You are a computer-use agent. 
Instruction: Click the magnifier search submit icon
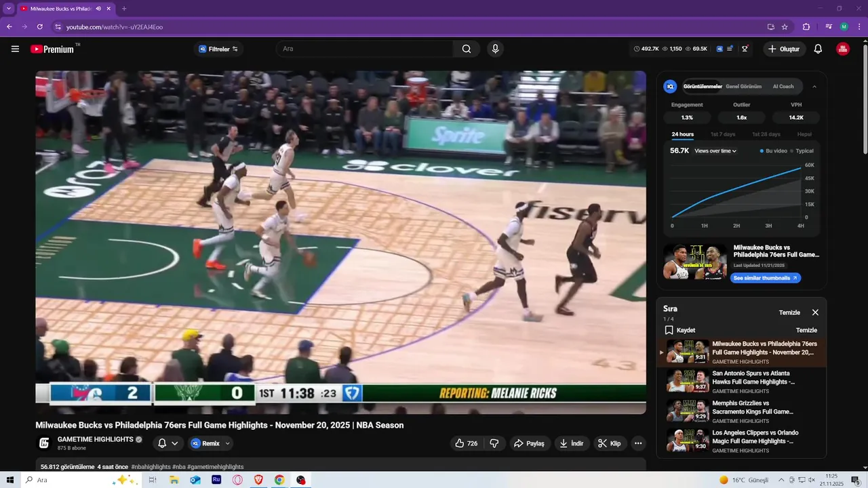(467, 49)
